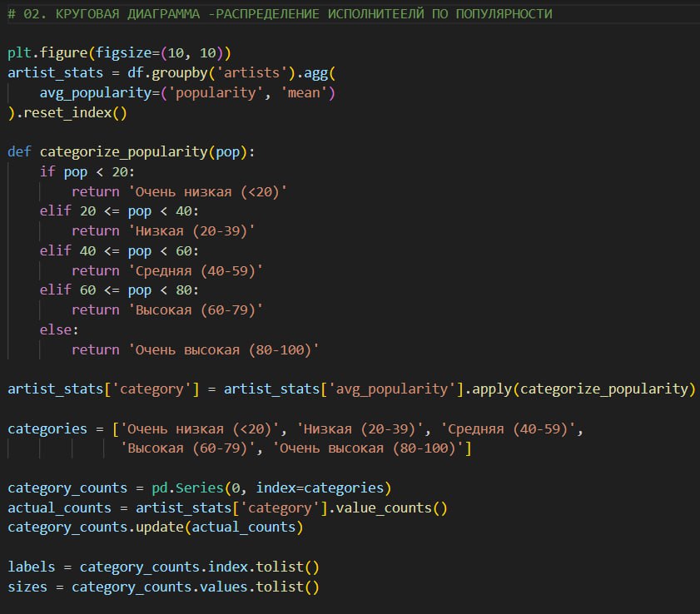Click the 'elif 40 <= pop < 60' line
Viewport: 700px width, 614px height.
[120, 250]
